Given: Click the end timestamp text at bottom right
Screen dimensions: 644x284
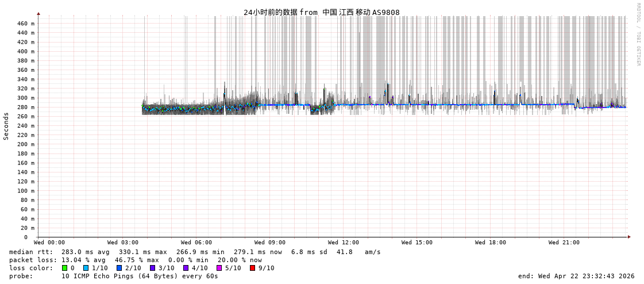Looking at the screenshot, I should click(576, 276).
